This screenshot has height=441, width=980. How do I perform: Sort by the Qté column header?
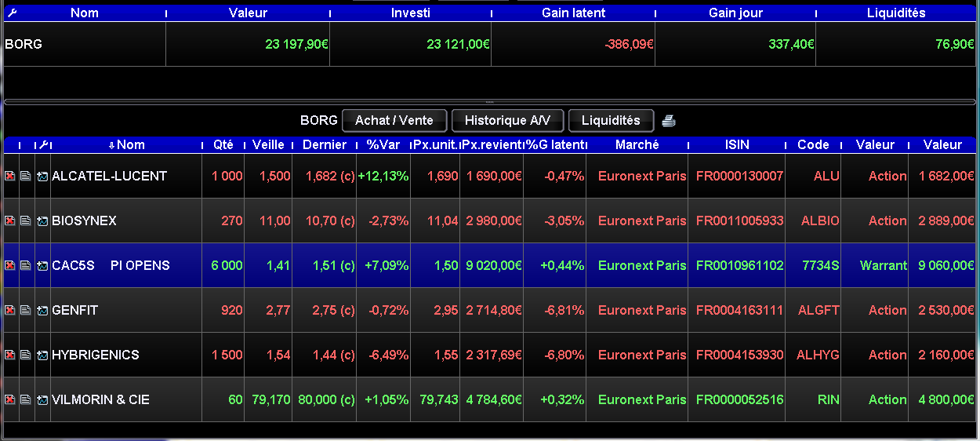223,144
